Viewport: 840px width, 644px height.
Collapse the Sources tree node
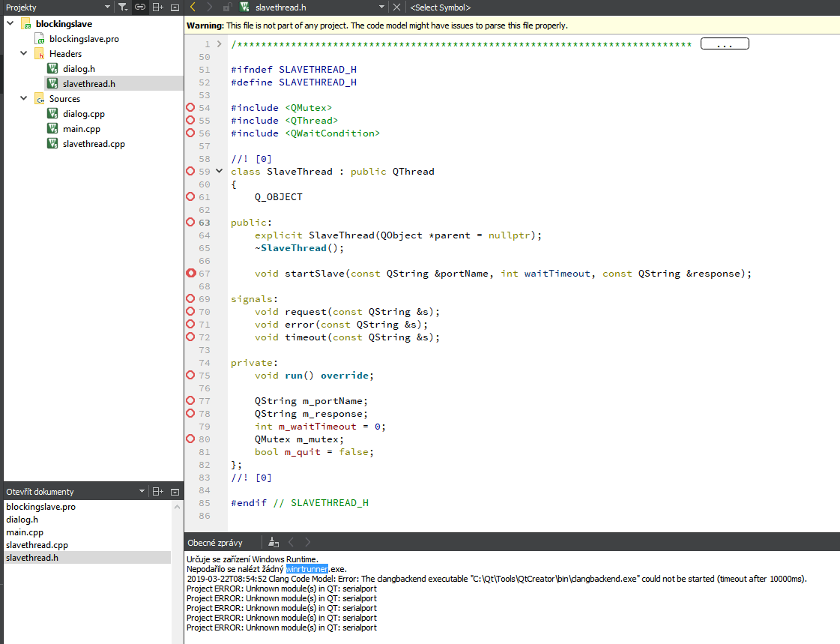coord(23,98)
